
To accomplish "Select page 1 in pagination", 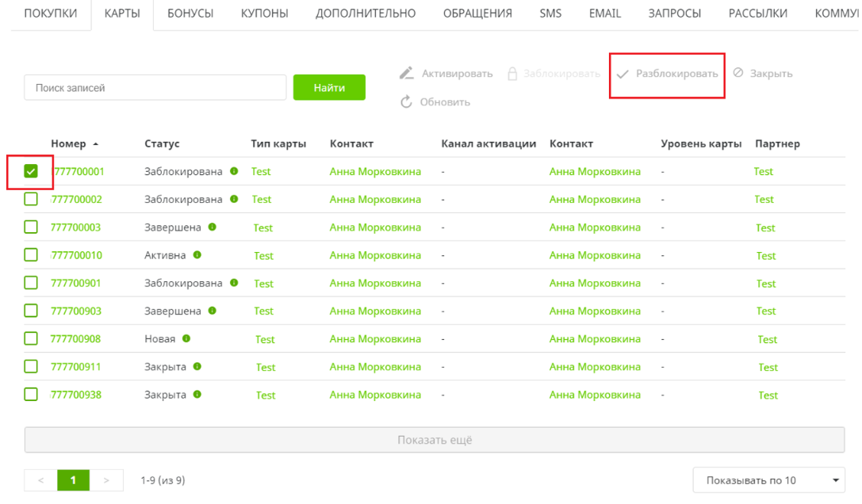I will (x=74, y=480).
